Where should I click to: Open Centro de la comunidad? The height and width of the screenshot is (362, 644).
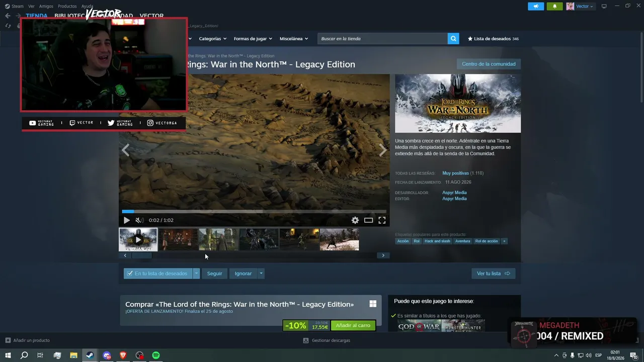[489, 64]
